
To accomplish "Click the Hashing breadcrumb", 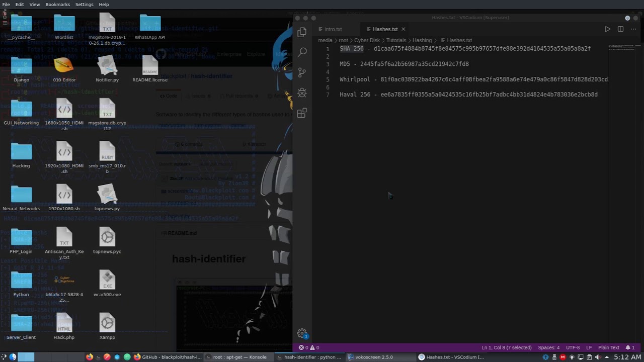I will (x=422, y=40).
